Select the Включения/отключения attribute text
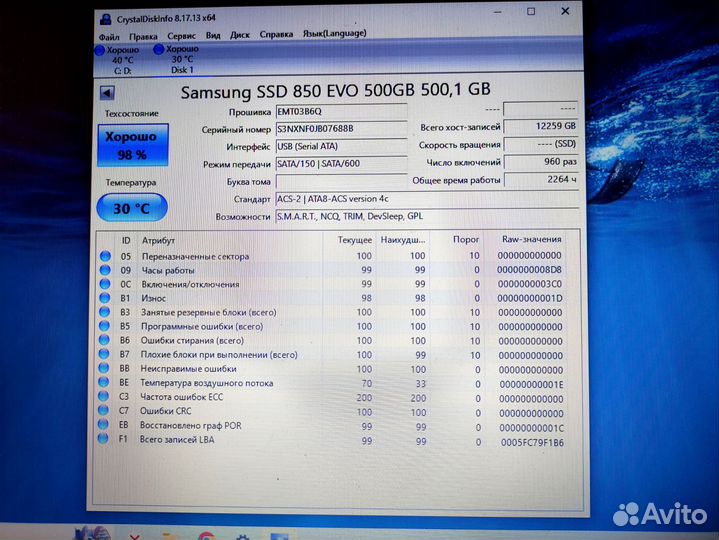The width and height of the screenshot is (719, 540). click(x=190, y=284)
